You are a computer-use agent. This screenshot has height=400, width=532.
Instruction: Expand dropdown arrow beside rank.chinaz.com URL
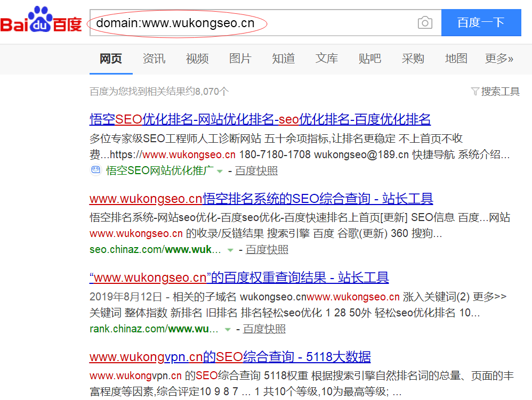[228, 330]
